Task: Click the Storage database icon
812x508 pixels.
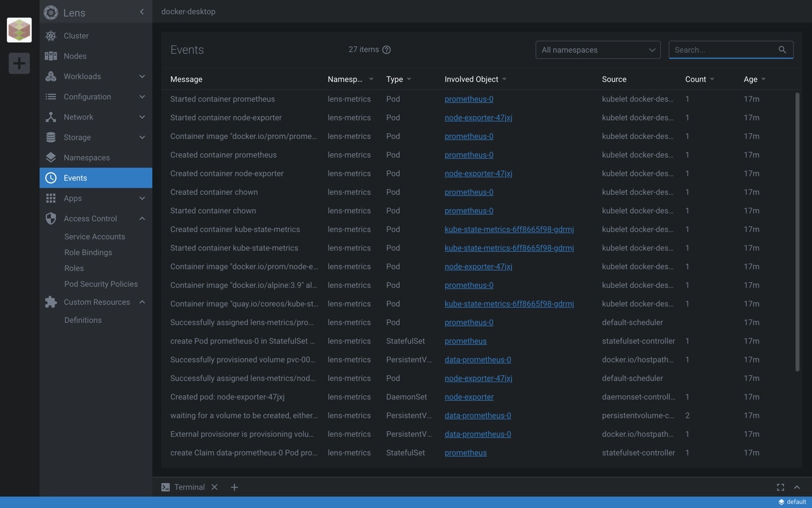Action: (x=51, y=137)
